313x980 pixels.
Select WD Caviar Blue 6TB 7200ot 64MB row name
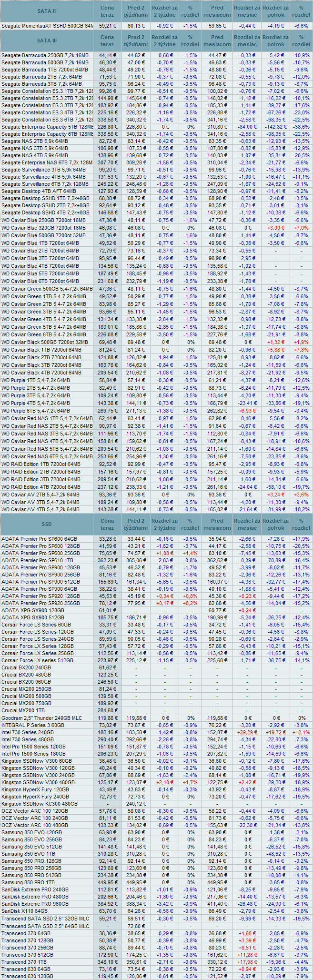click(40, 281)
